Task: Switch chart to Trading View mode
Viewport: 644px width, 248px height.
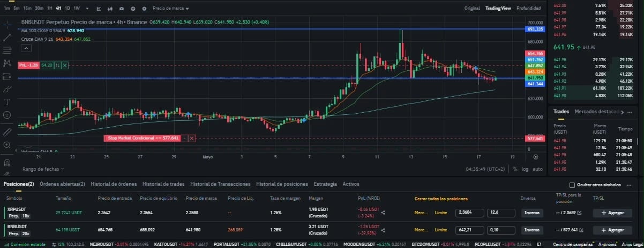Action: [498, 8]
